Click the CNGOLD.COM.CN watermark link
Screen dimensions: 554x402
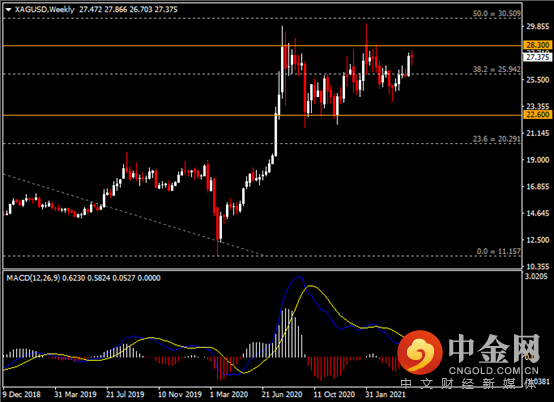point(494,371)
